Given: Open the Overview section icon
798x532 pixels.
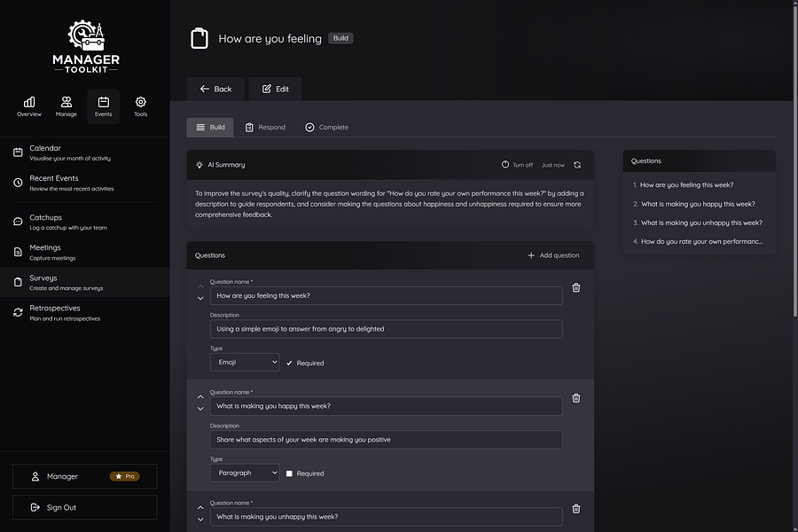Looking at the screenshot, I should click(x=29, y=106).
